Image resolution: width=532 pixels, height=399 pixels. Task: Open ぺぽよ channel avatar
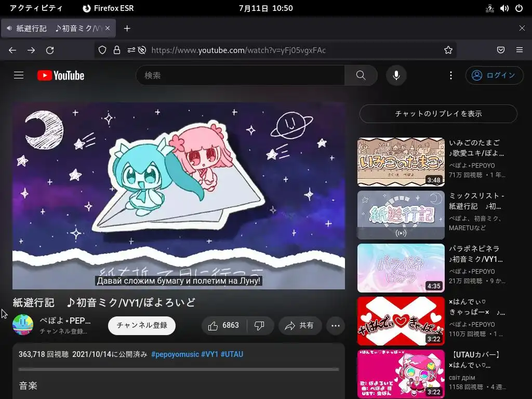point(23,325)
